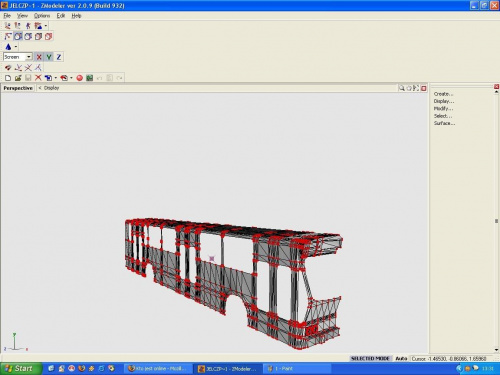Click the command panel scroll down arrow
Screen dimensions: 500x375
click(496, 350)
